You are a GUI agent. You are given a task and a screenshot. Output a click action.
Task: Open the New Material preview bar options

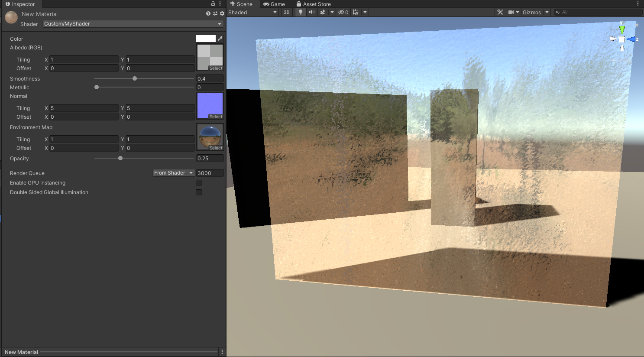[x=222, y=352]
